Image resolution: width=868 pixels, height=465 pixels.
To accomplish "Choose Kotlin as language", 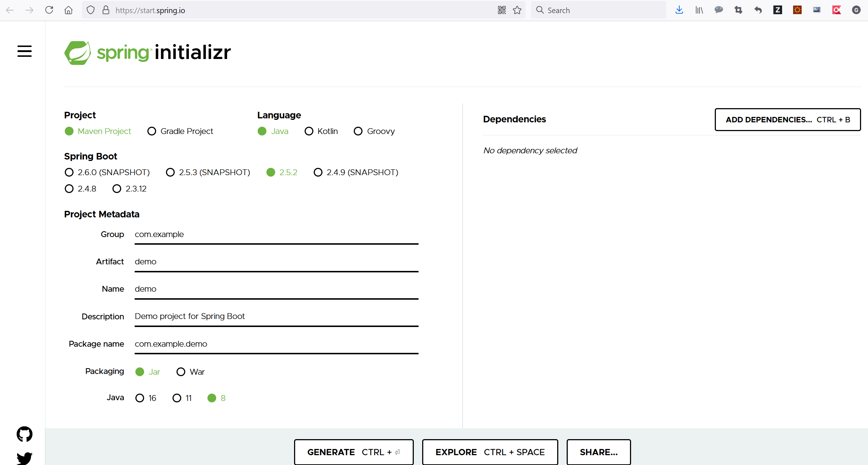I will [x=321, y=131].
